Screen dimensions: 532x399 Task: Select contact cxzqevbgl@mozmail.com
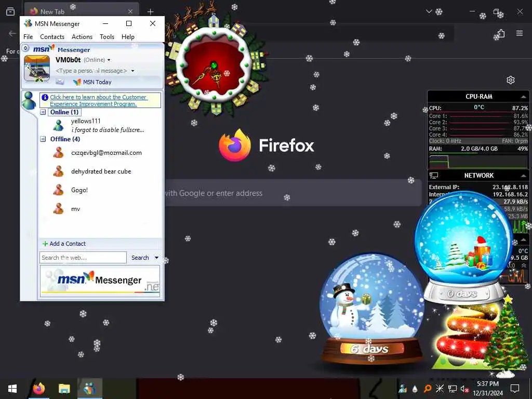click(106, 153)
